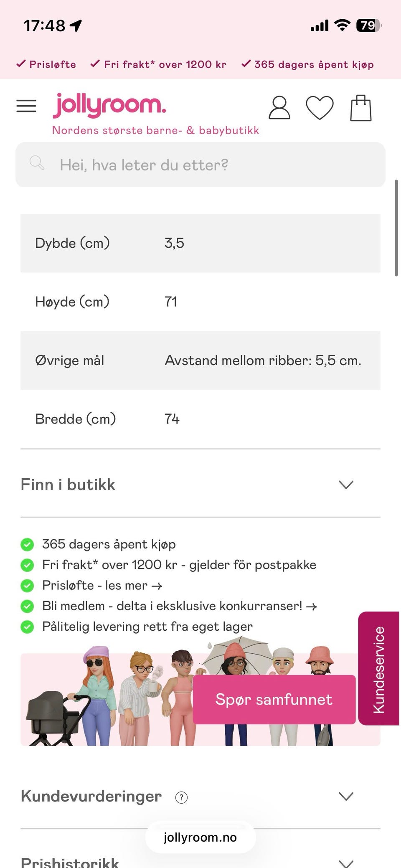
Task: Focus the Hei, hva leter du etter search field
Action: click(200, 165)
